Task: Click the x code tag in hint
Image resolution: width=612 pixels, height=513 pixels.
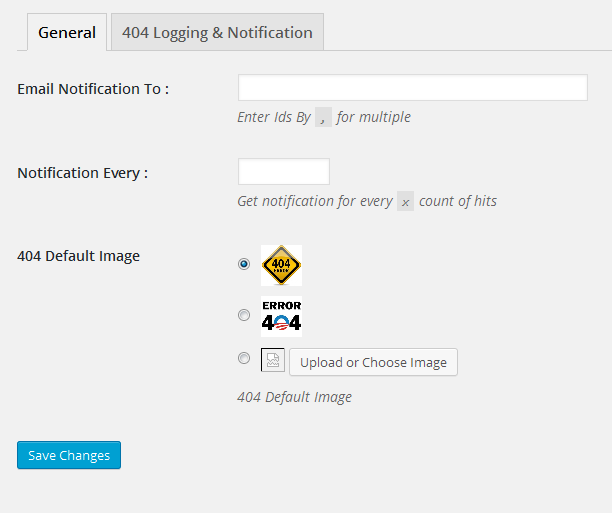Action: click(x=406, y=201)
